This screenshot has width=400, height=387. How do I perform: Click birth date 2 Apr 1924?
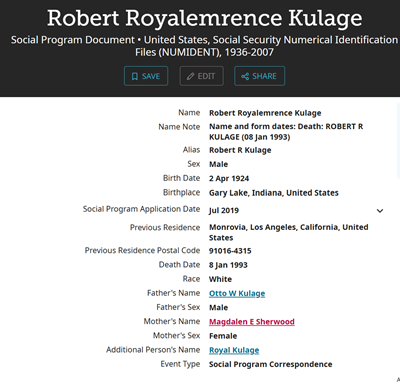pos(229,179)
